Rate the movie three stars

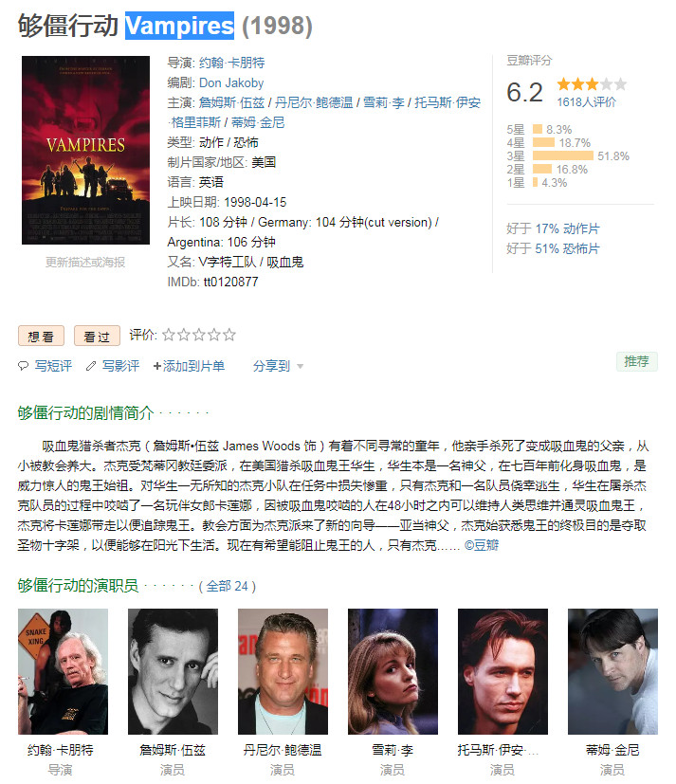point(199,335)
